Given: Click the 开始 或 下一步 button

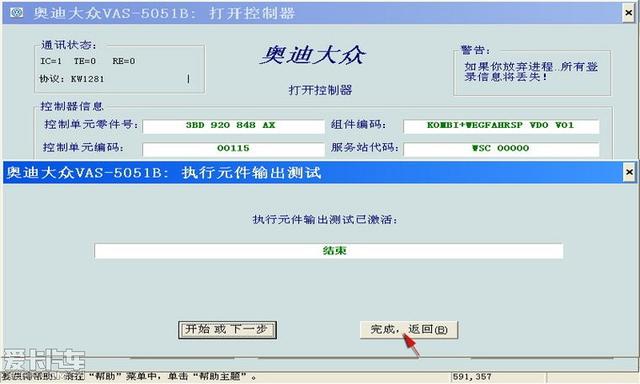Looking at the screenshot, I should pos(227,330).
